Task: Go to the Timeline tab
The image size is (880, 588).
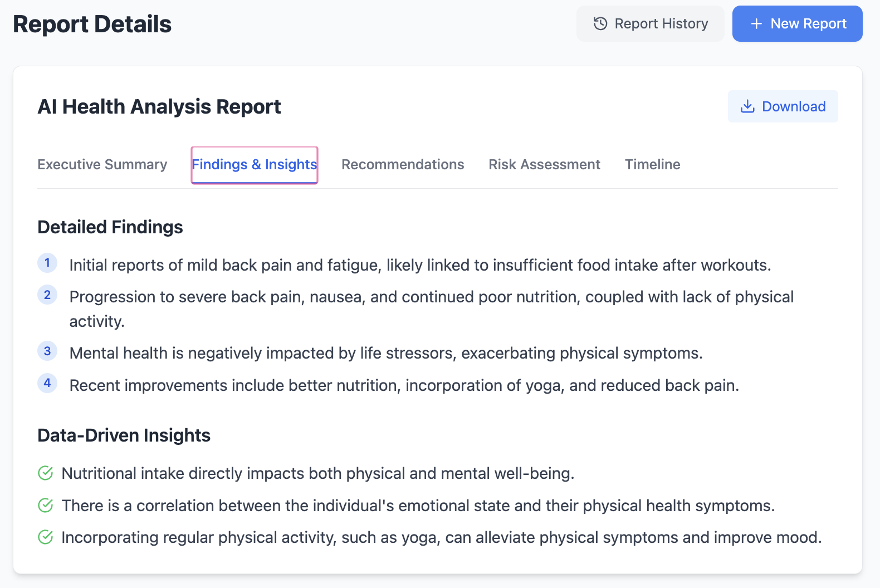Action: (652, 164)
